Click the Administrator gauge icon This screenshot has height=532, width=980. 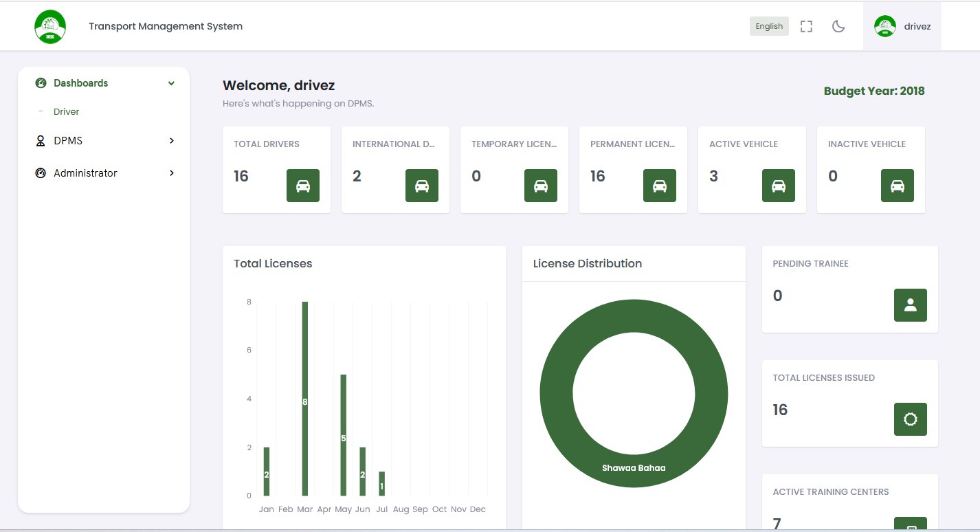click(x=41, y=173)
